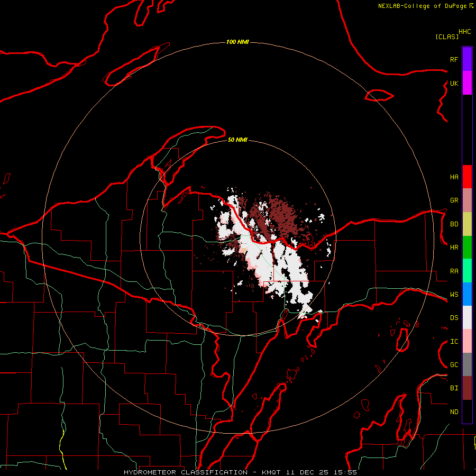This screenshot has height=476, width=476.
Task: Select the DS white legend swatch
Action: point(467,317)
